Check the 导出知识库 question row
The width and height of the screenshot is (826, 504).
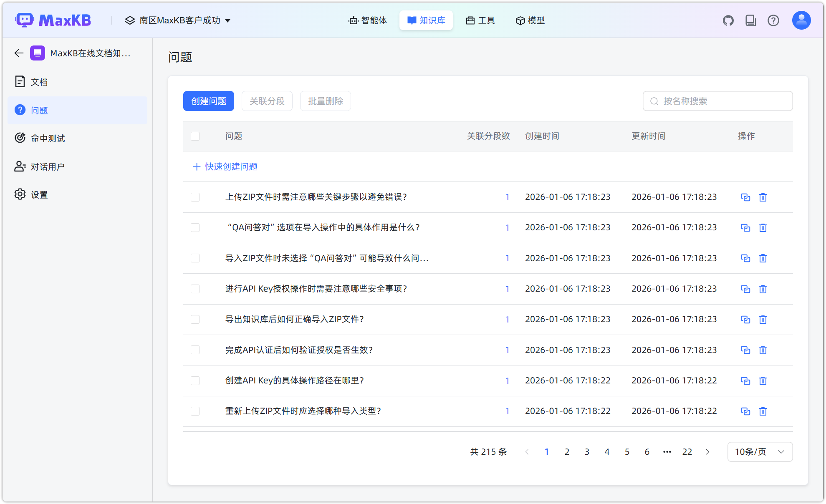(195, 319)
